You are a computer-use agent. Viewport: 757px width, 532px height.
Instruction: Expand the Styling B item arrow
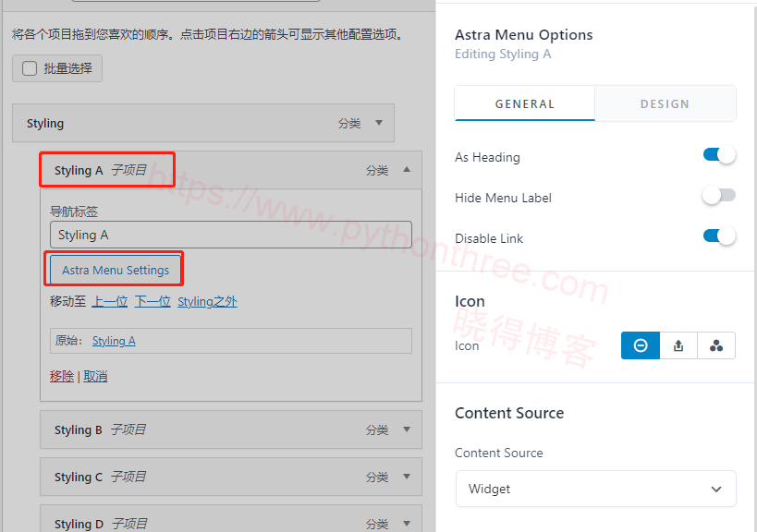[x=407, y=429]
